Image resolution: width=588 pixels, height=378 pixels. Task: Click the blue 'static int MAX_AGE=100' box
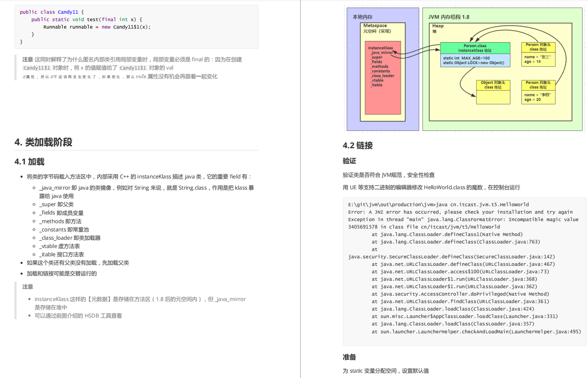pos(475,60)
